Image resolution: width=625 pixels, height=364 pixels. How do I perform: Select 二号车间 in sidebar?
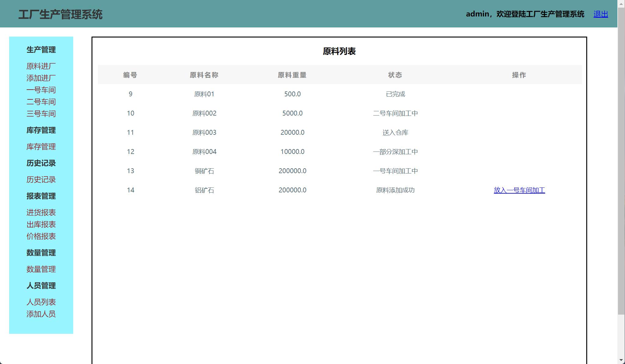tap(41, 102)
